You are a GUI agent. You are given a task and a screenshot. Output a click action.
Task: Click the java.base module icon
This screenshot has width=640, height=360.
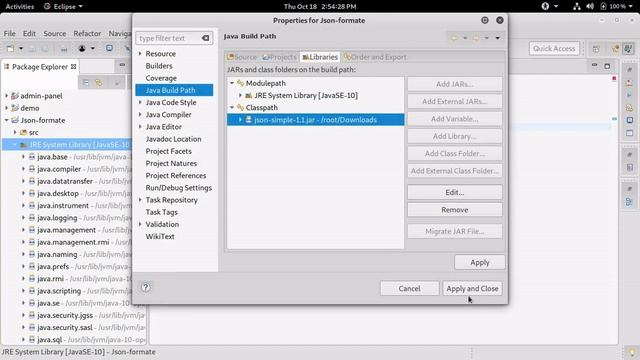31,157
